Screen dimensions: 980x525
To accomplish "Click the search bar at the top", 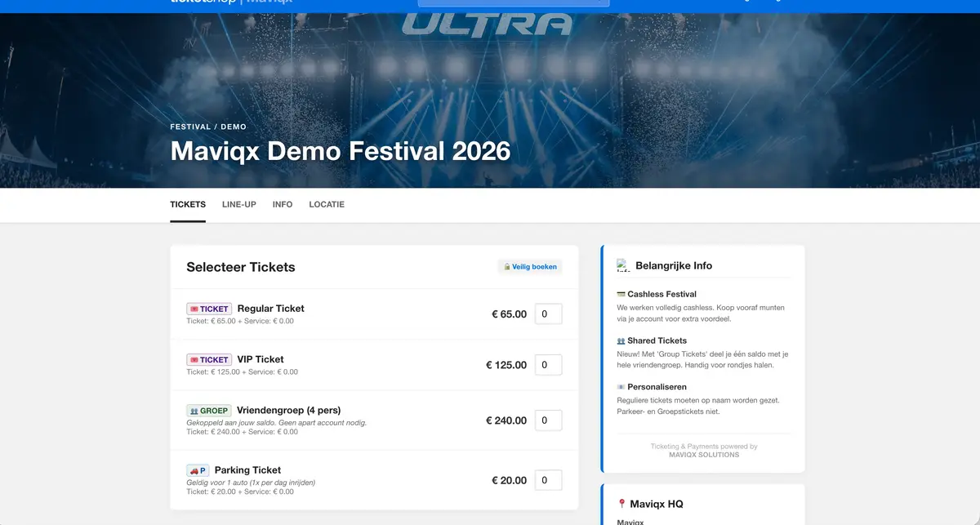I will click(514, 2).
